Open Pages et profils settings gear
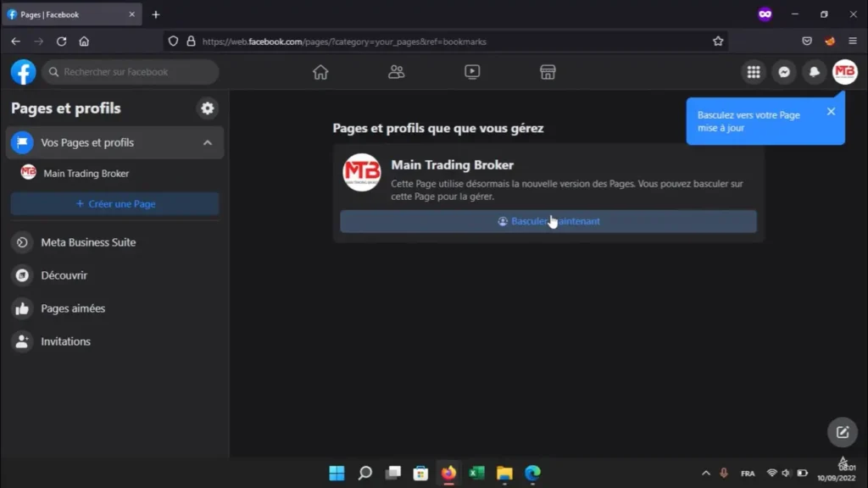Viewport: 868px width, 488px height. tap(208, 108)
